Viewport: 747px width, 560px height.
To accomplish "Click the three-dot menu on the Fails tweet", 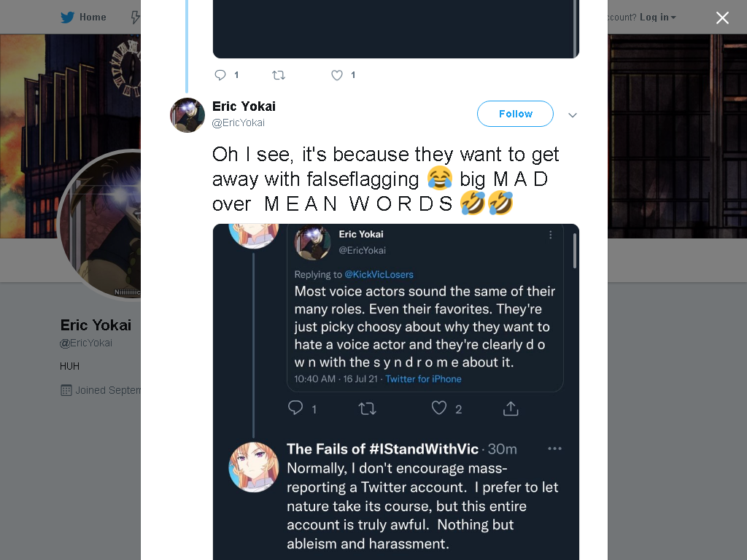I will tap(554, 448).
